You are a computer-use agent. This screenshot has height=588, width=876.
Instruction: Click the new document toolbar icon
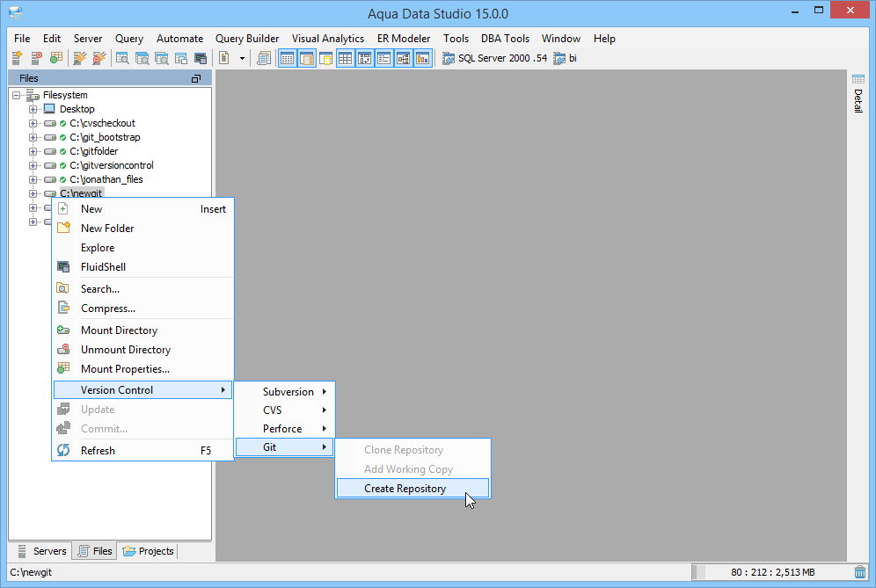pos(224,58)
